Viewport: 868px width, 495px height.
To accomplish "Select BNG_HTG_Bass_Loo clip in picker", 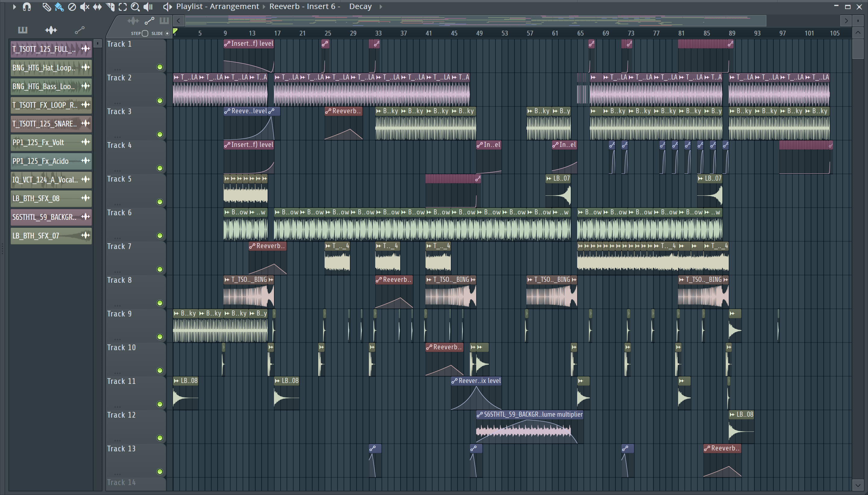I will pyautogui.click(x=51, y=86).
